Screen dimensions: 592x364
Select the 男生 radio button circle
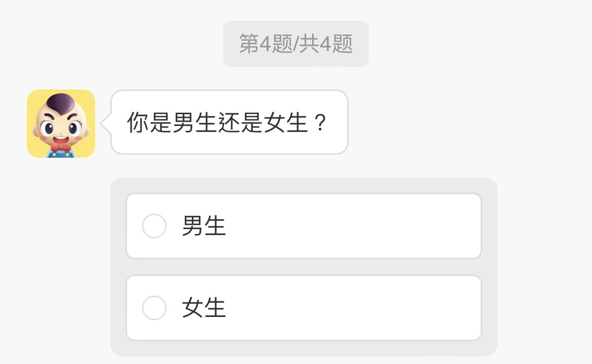tap(154, 226)
